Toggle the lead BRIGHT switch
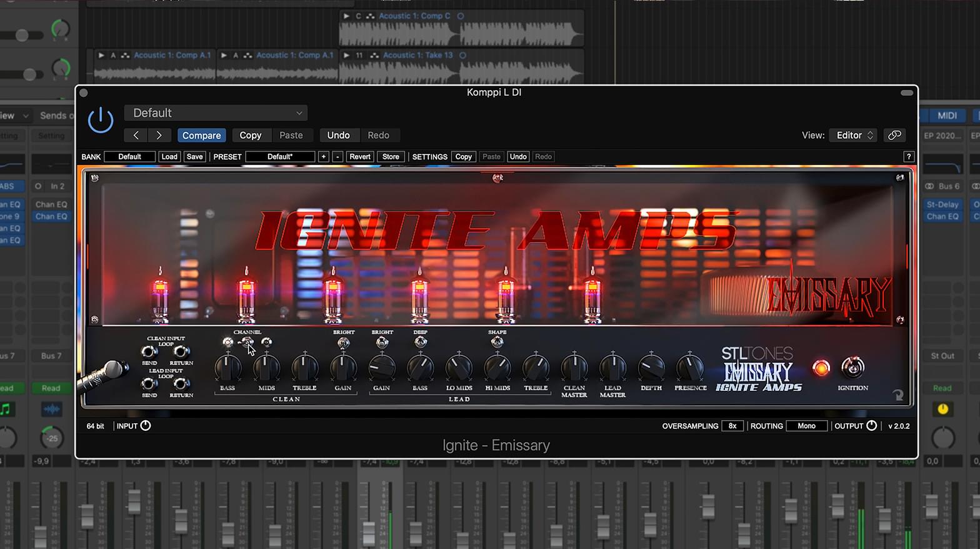This screenshot has height=549, width=980. point(382,342)
